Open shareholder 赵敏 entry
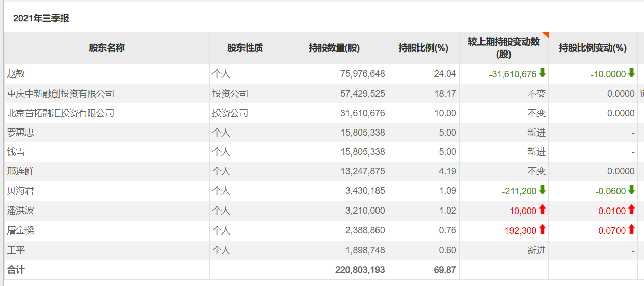Viewport: 644px width, 286px height. point(16,74)
